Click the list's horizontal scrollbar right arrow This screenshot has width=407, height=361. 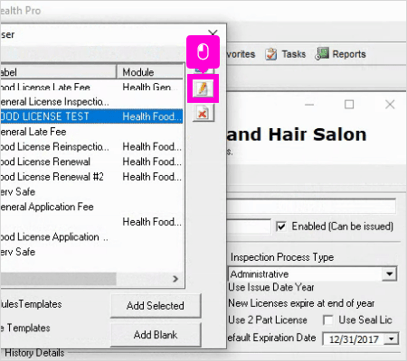pyautogui.click(x=176, y=279)
